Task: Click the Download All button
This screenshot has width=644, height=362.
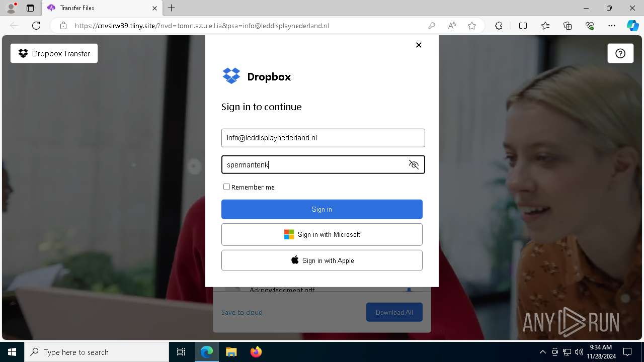Action: (x=394, y=312)
